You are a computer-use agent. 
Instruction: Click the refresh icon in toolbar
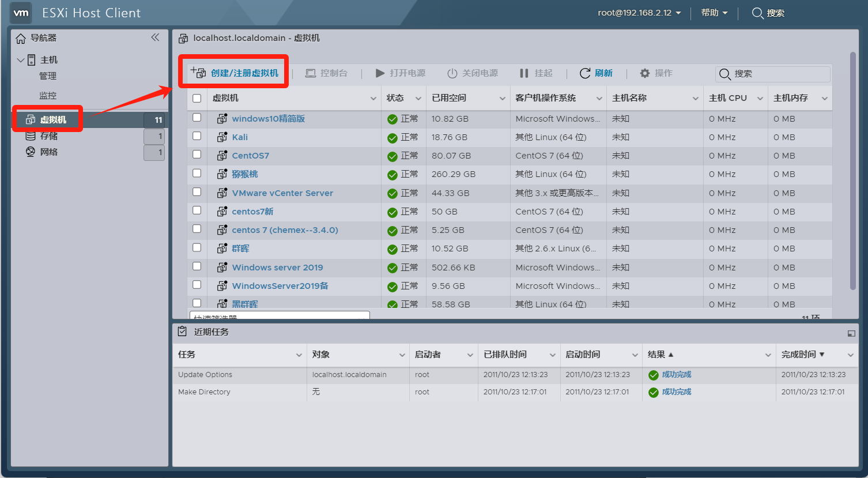point(584,73)
